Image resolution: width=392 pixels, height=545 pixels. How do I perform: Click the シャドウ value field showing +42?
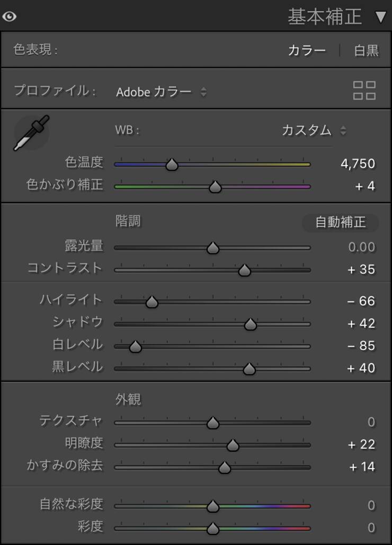tap(361, 323)
